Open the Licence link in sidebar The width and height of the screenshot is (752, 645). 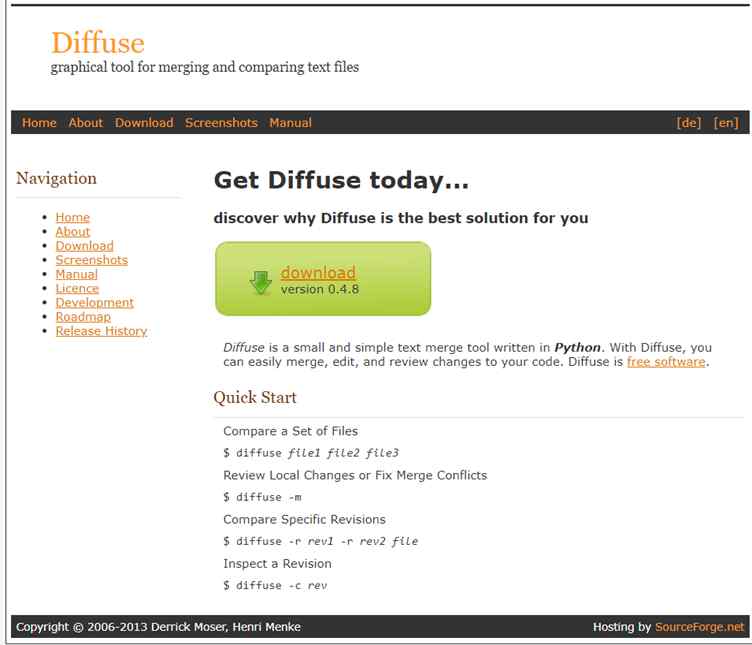click(77, 288)
